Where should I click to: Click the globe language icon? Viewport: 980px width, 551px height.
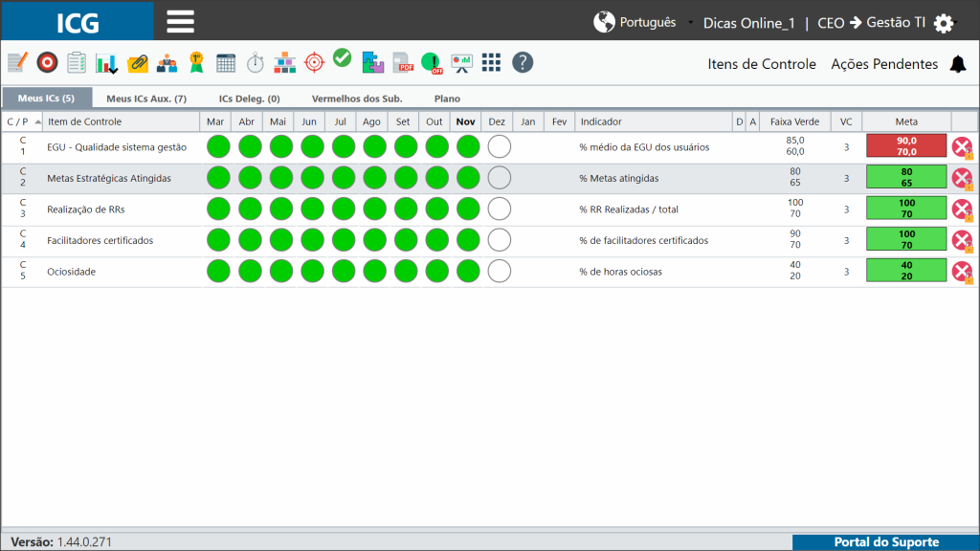click(604, 22)
